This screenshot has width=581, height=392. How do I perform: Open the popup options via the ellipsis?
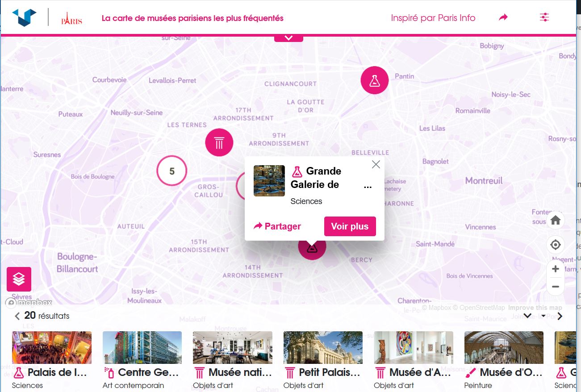click(x=367, y=186)
